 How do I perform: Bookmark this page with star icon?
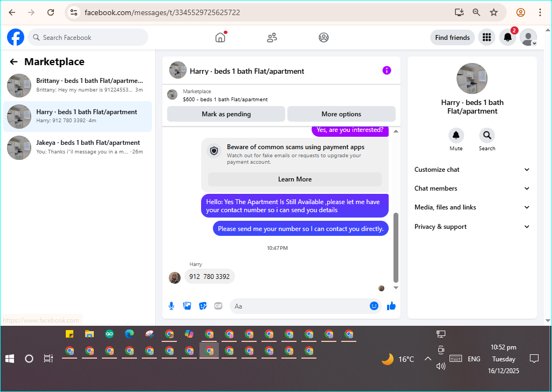click(494, 12)
